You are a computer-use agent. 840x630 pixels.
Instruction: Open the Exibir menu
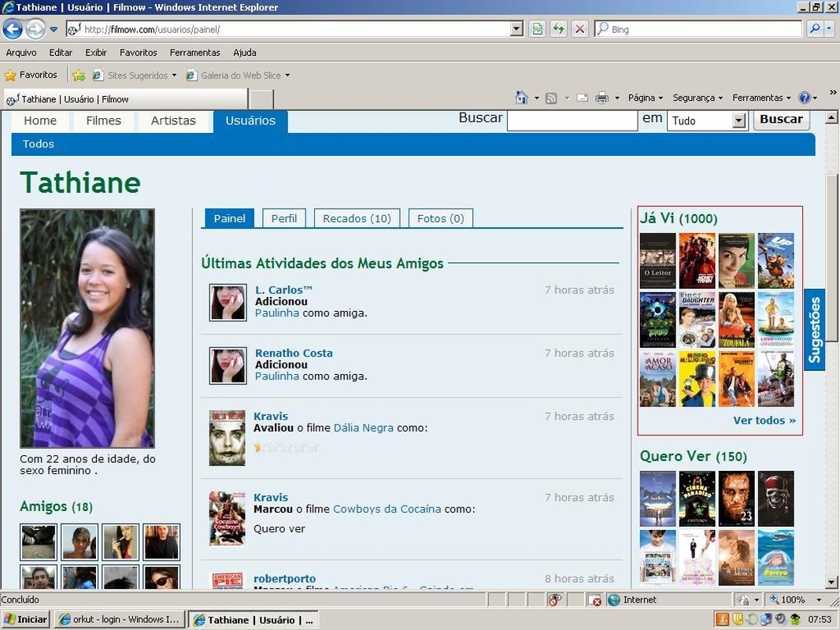tap(96, 53)
